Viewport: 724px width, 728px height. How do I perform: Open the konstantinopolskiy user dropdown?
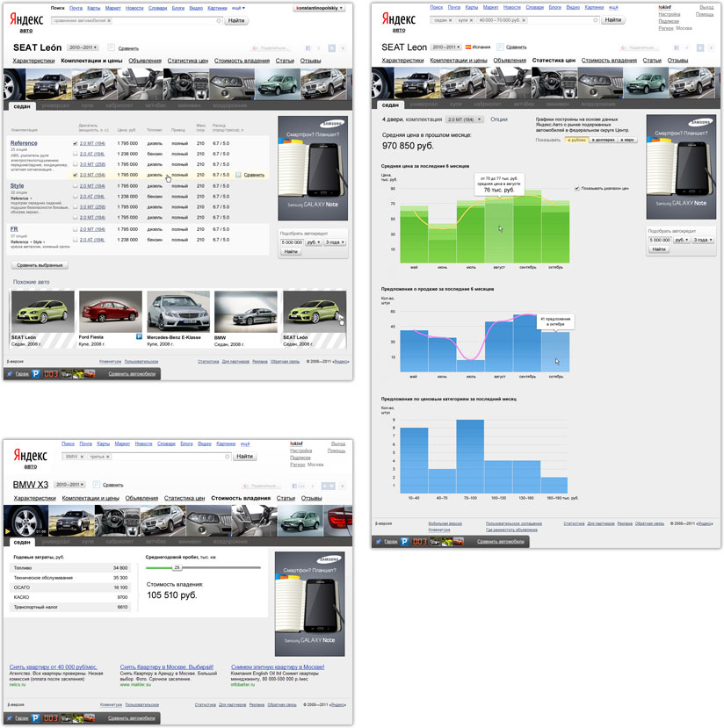click(318, 7)
